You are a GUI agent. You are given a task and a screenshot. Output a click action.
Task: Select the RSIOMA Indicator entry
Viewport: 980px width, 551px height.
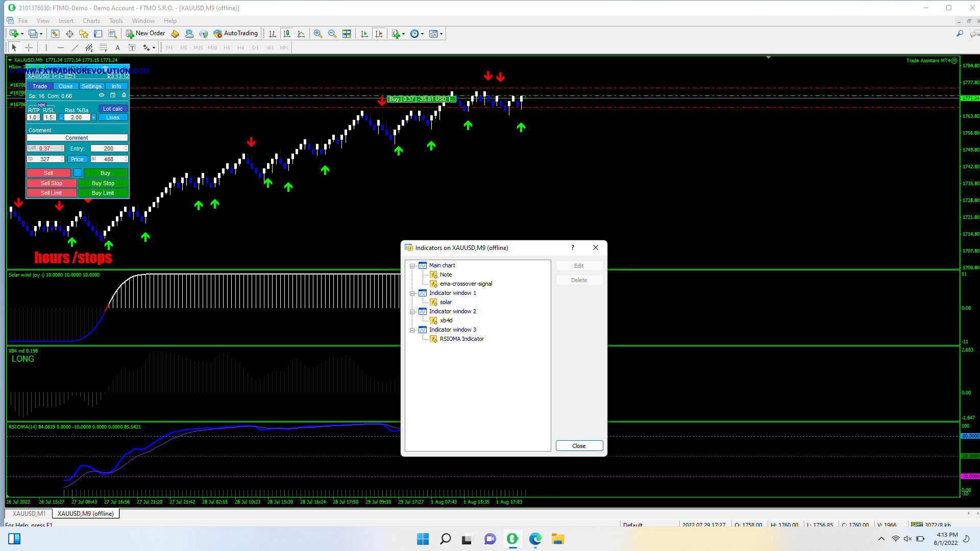(x=461, y=339)
